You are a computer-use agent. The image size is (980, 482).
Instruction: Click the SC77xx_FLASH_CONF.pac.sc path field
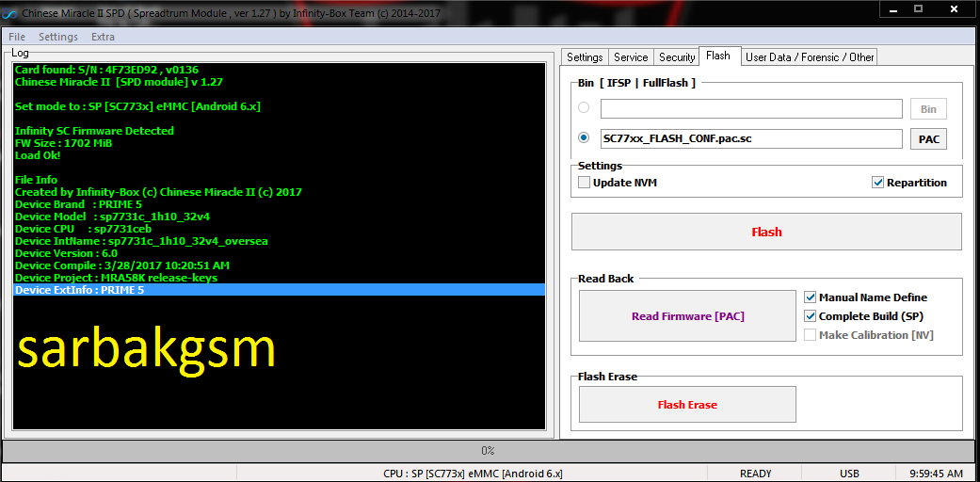click(x=751, y=138)
